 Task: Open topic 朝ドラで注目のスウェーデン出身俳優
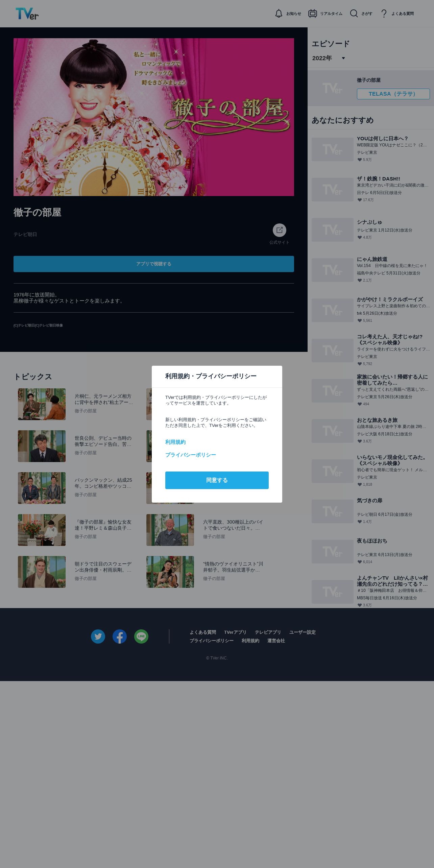[x=103, y=567]
